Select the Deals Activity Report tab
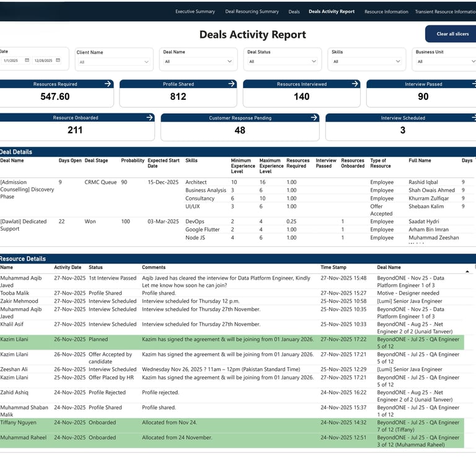The height and width of the screenshot is (465, 476). pos(332,12)
